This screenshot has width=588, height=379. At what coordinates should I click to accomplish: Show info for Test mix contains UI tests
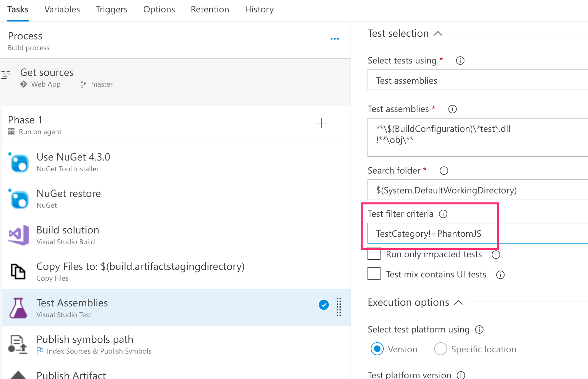pos(501,275)
